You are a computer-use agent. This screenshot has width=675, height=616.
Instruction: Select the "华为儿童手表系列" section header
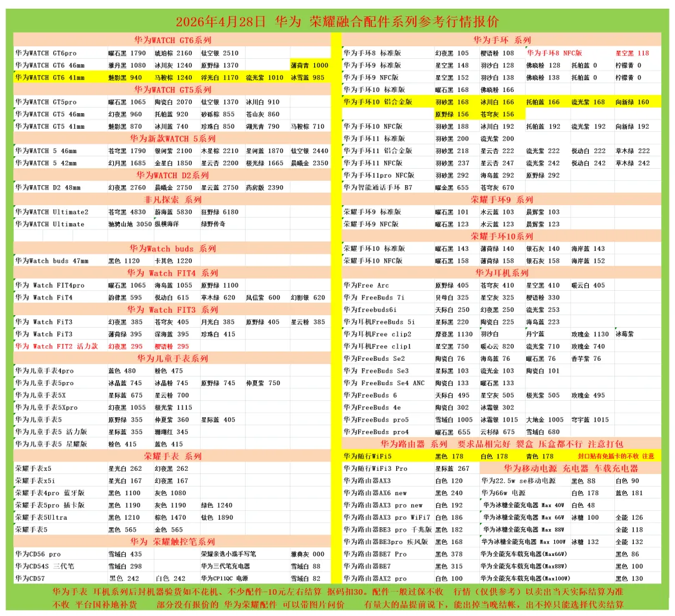click(x=172, y=358)
